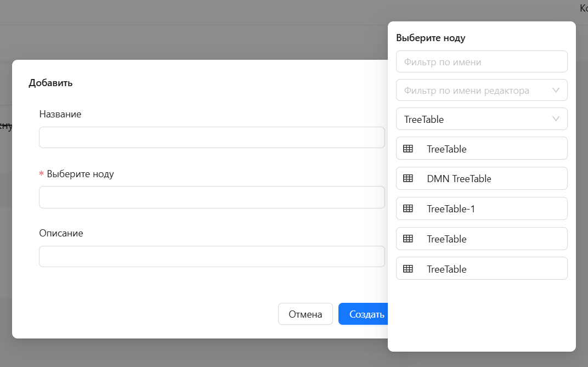Focus the "Описание" text field

click(212, 256)
